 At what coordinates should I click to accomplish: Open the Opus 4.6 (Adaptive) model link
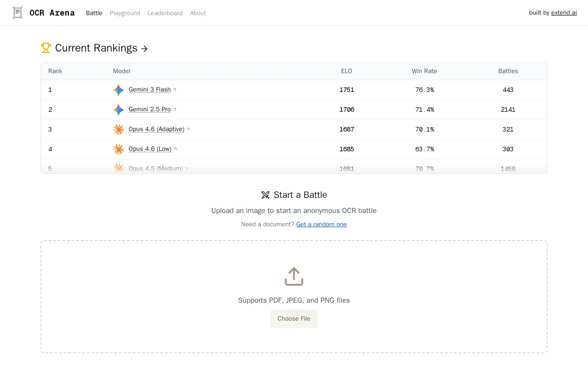pyautogui.click(x=156, y=129)
